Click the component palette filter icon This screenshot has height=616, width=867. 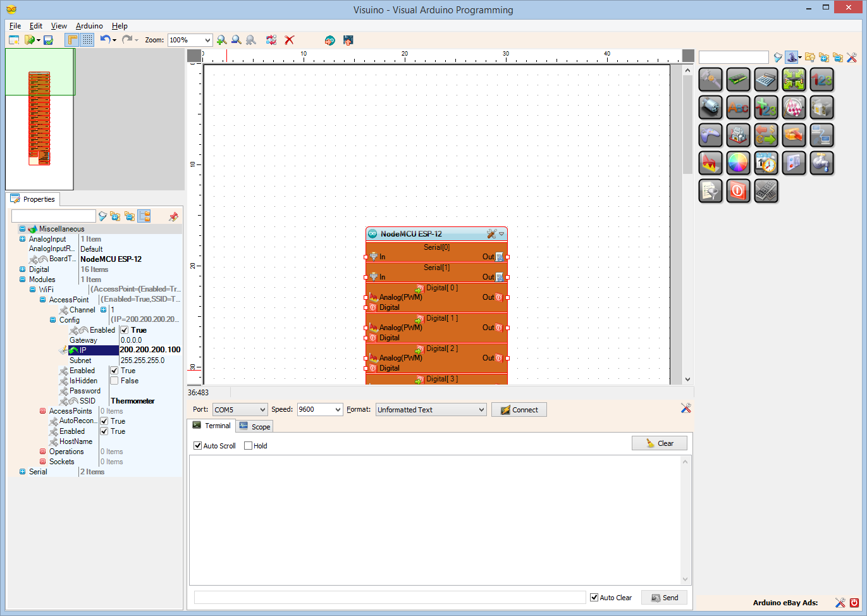778,58
